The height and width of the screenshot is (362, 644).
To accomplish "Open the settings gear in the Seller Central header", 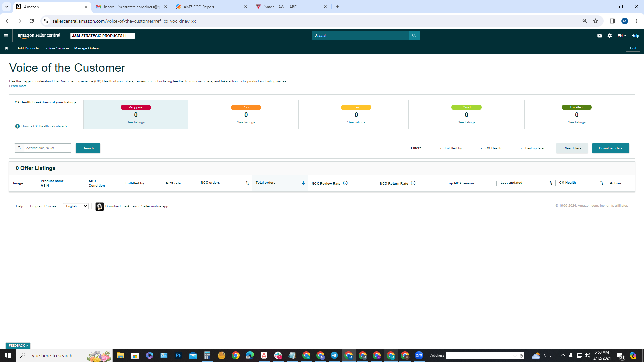I will tap(610, 36).
